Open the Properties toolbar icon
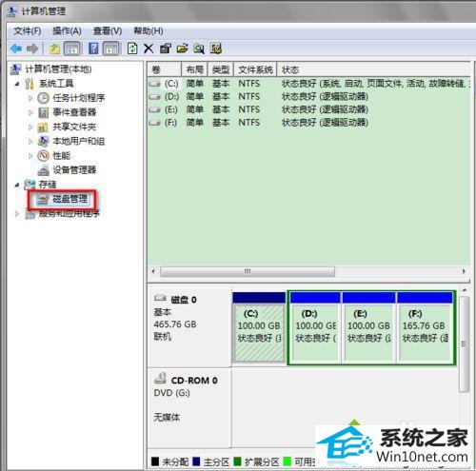 pos(166,49)
